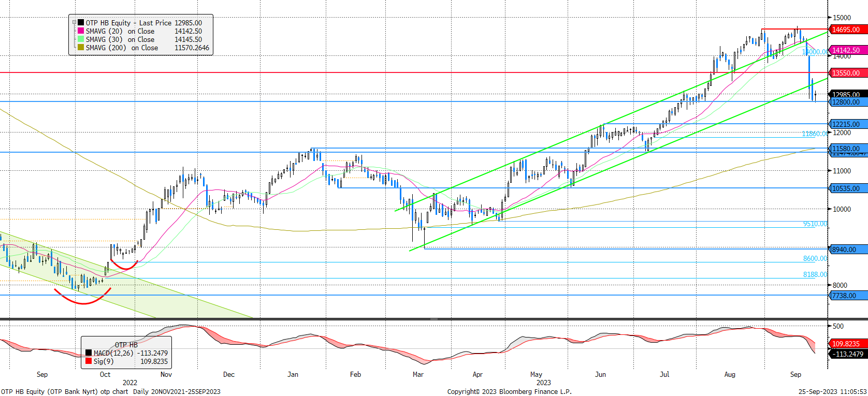Click the legend value 11570.2646
This screenshot has width=868, height=396.
[x=192, y=48]
